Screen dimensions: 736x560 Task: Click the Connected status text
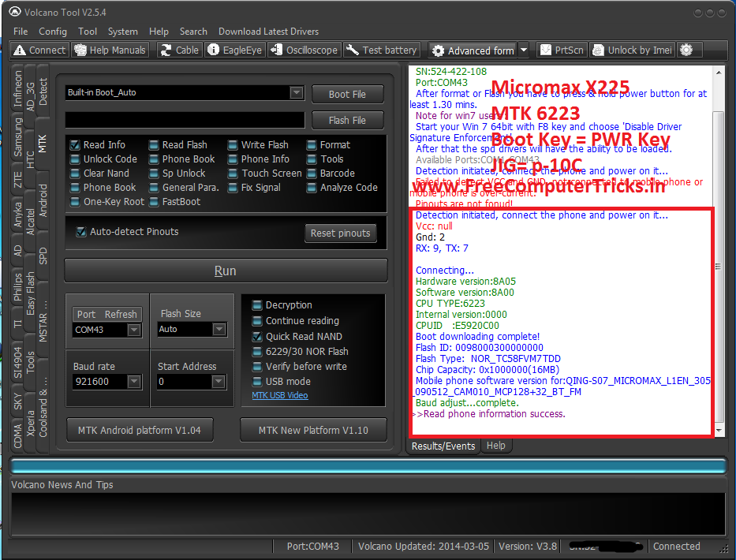676,546
